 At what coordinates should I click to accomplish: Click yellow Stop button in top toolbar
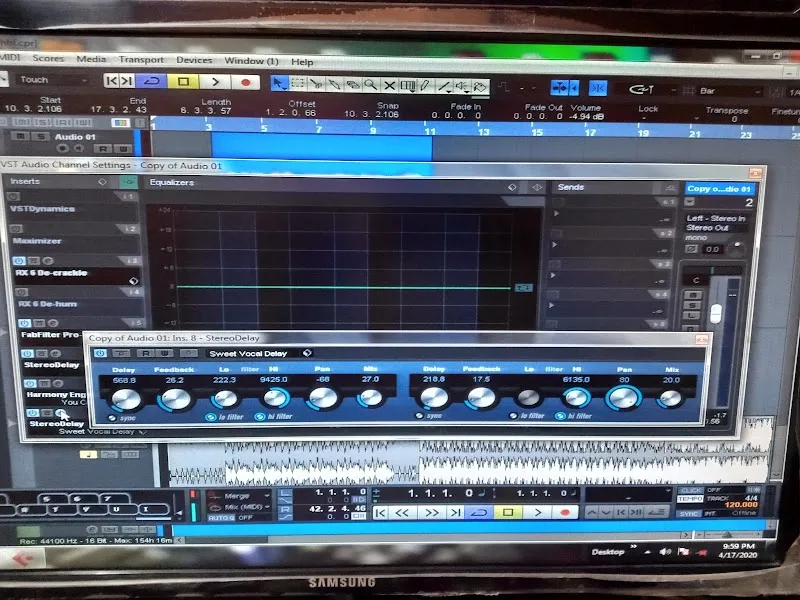(183, 82)
